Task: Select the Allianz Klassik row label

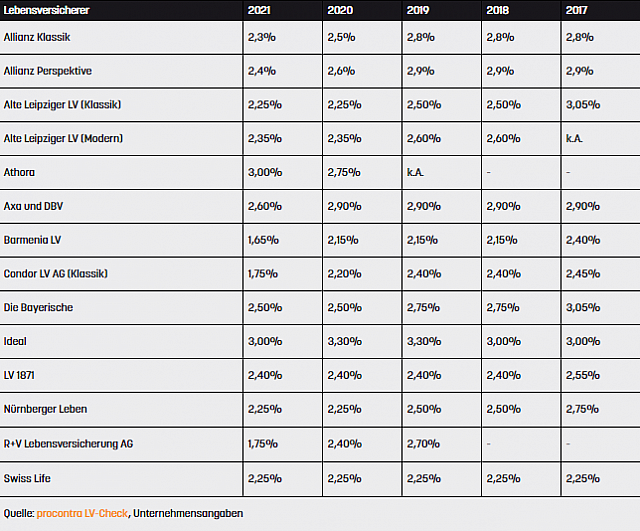Action: tap(37, 37)
